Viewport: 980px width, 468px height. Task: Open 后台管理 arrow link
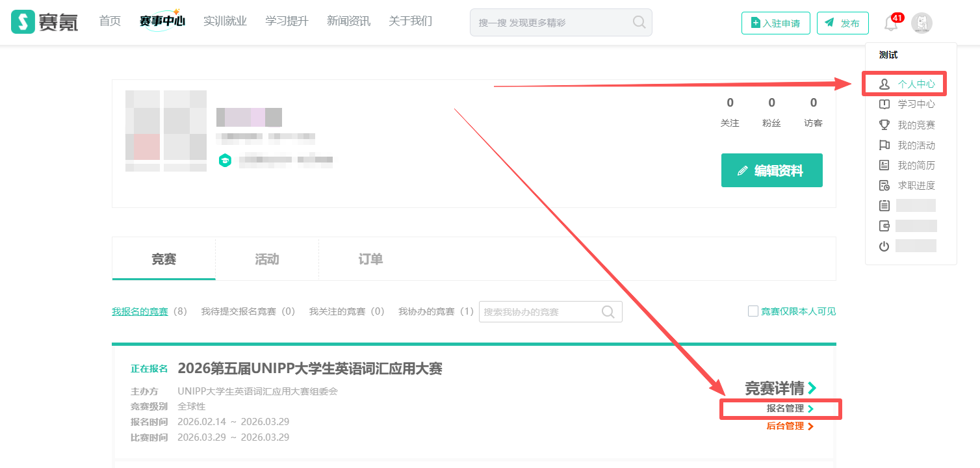(790, 426)
